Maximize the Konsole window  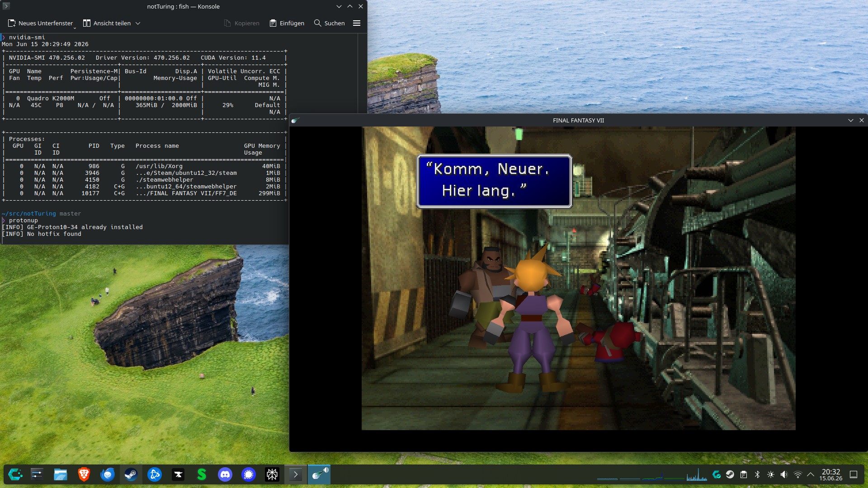point(350,6)
